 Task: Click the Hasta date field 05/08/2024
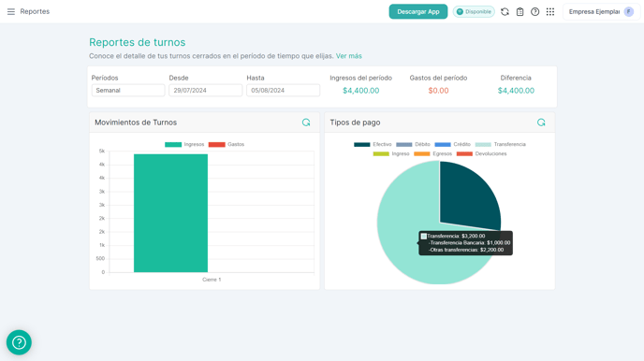[283, 90]
